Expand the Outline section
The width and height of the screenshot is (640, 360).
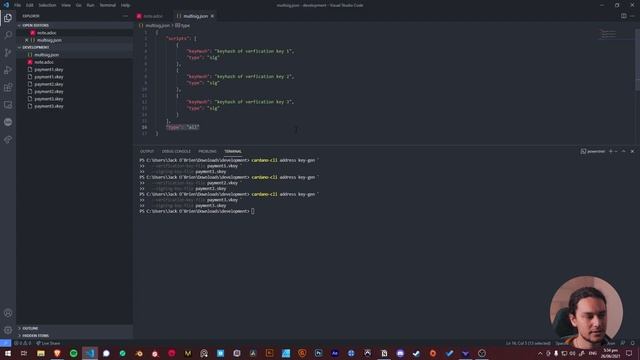74,328
